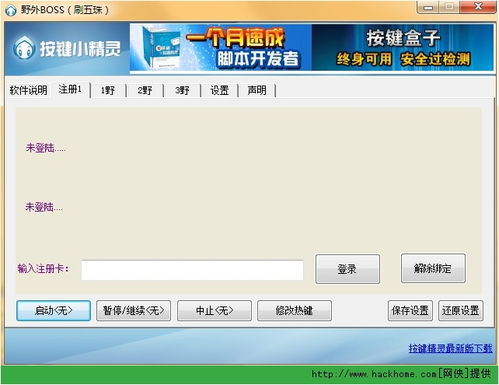Screen dimensions: 499x385
Task: Click the 输入注册卡 label
Action: [43, 269]
